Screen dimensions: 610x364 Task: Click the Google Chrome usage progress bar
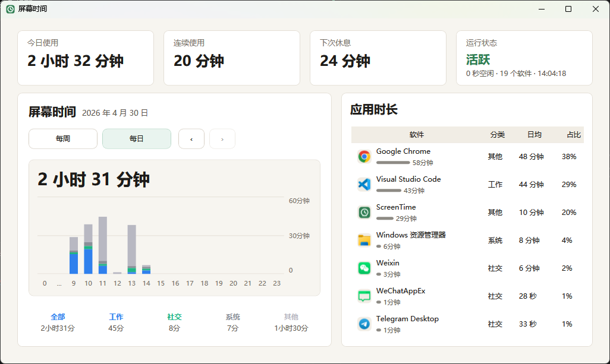[x=393, y=163]
